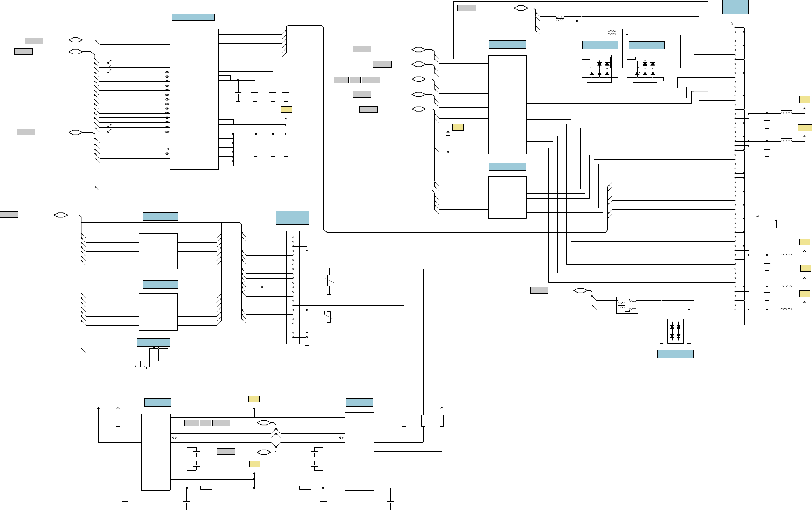812x510 pixels.
Task: Select the diode array above the bottom-right blue label
Action: [675, 331]
